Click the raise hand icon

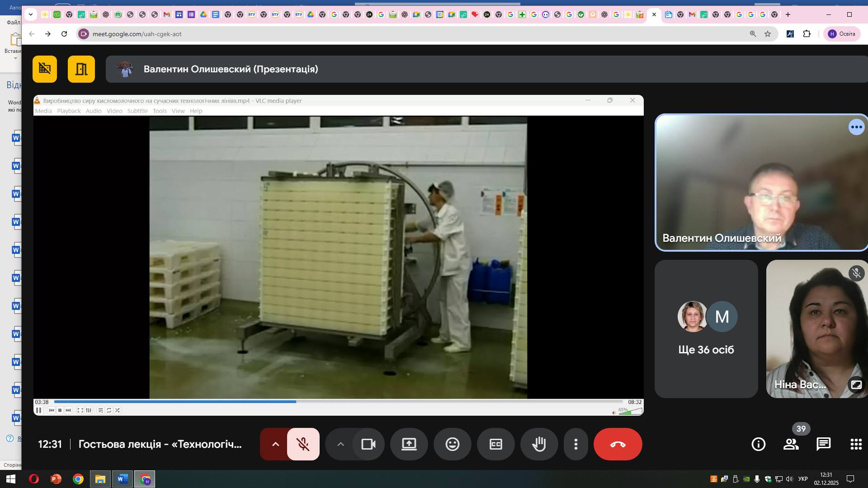click(x=539, y=444)
